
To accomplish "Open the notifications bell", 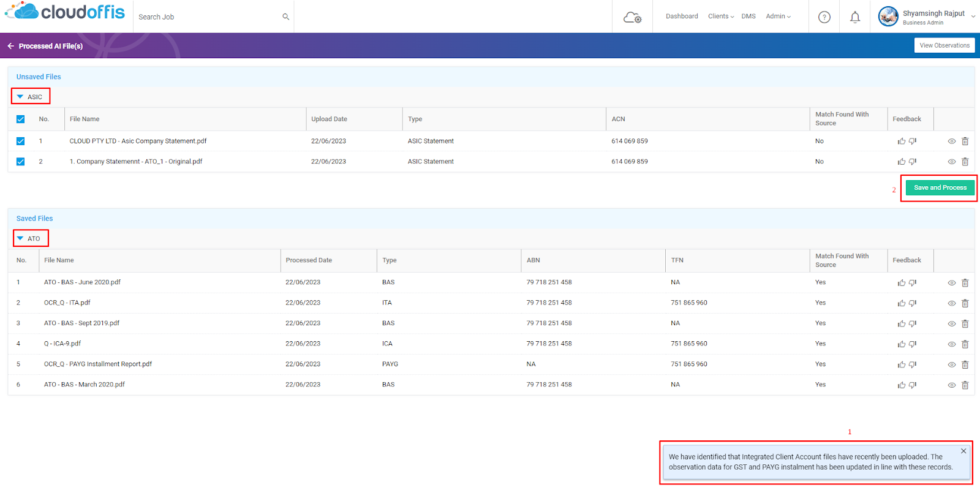I will coord(855,17).
